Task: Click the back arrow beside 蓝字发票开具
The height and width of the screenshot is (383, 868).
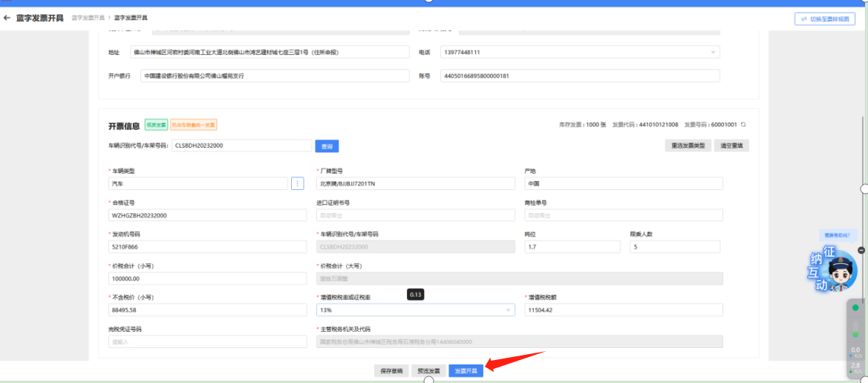Action: tap(7, 17)
